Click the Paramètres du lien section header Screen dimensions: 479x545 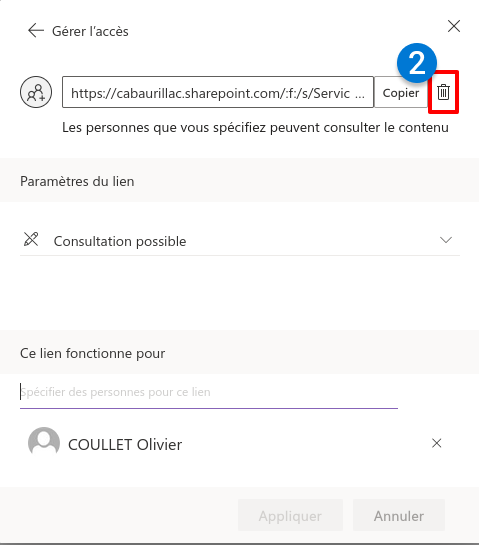click(x=77, y=181)
